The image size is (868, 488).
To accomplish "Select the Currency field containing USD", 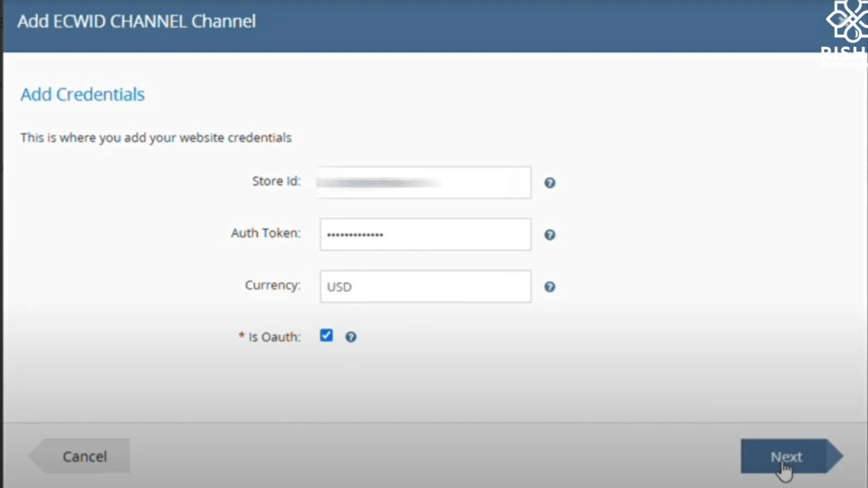I will (425, 287).
